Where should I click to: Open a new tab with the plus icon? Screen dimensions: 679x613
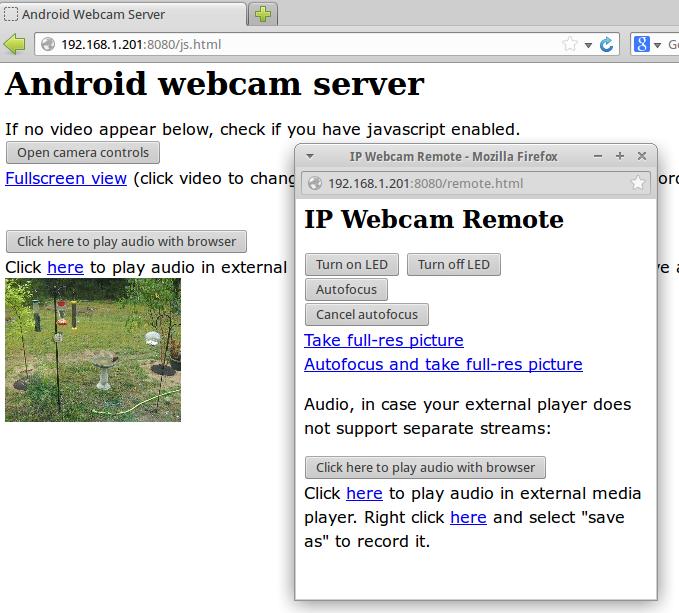[x=263, y=14]
